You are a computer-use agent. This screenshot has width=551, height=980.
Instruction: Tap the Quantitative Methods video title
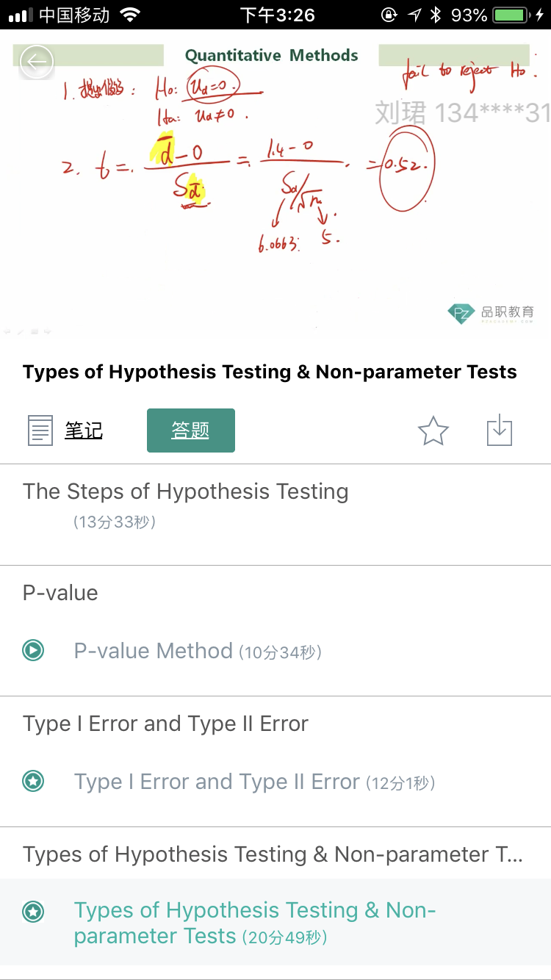coord(271,55)
